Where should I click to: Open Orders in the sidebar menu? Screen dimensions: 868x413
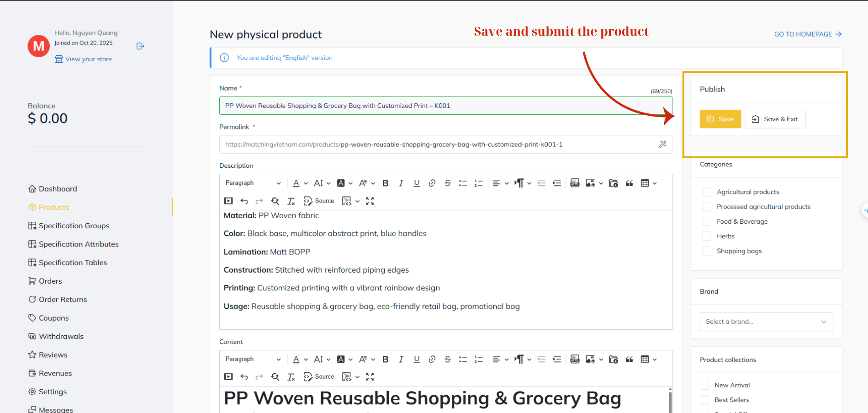50,281
